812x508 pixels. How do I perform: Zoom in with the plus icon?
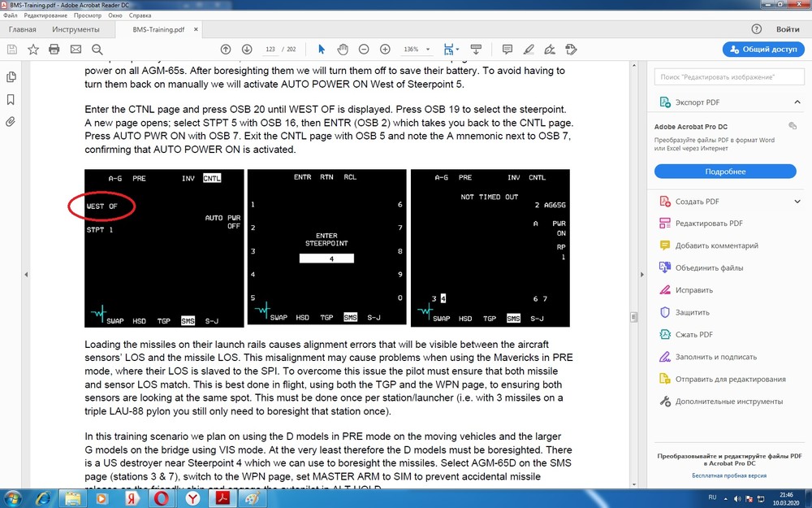click(385, 50)
